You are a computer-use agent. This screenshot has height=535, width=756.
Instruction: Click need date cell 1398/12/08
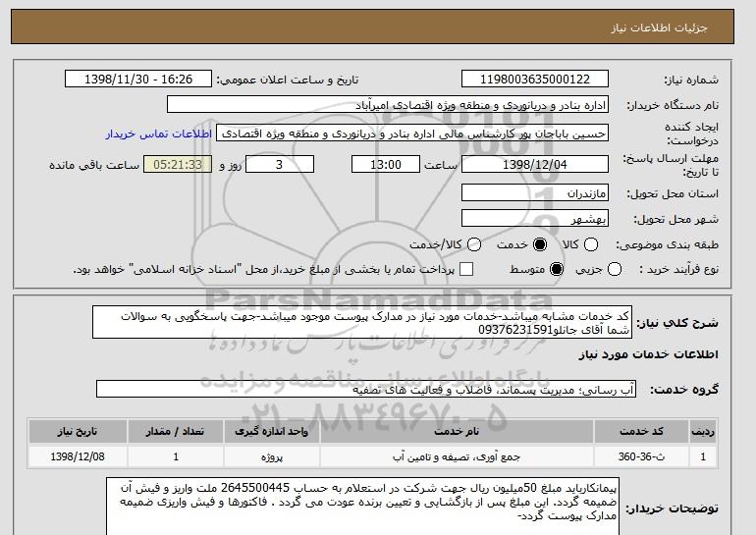tap(78, 456)
